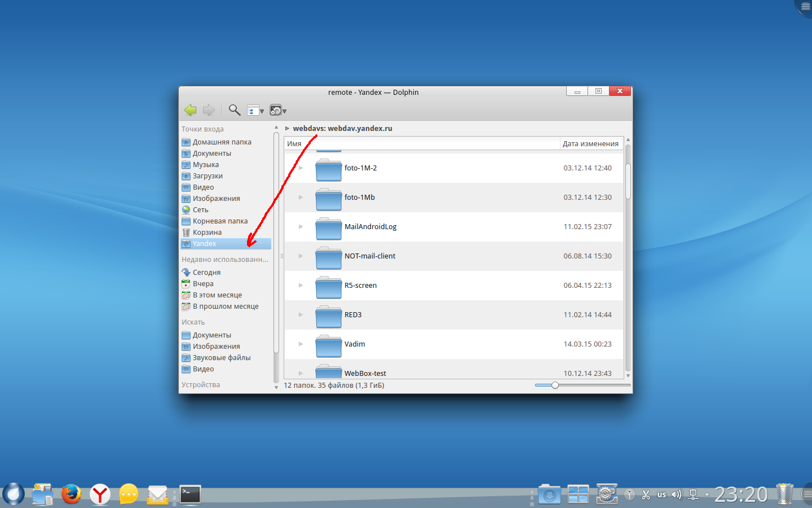812x508 pixels.
Task: Expand the foto-1M-2 folder tree arrow
Action: [301, 168]
